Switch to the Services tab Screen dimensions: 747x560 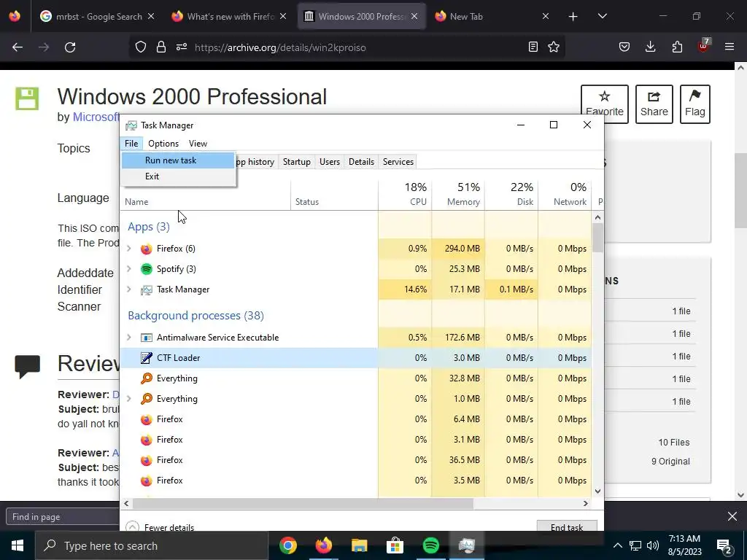pyautogui.click(x=398, y=162)
